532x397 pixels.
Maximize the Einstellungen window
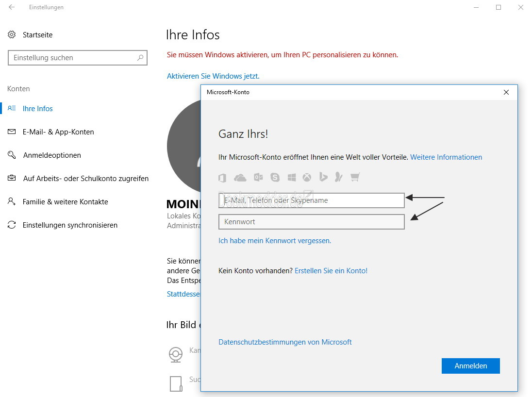pyautogui.click(x=499, y=7)
